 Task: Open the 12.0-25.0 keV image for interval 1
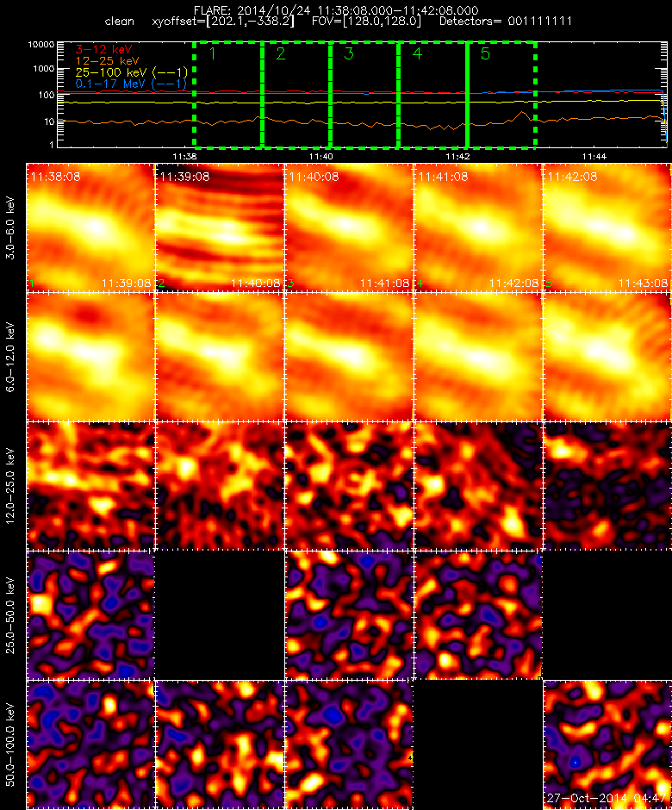pyautogui.click(x=90, y=486)
